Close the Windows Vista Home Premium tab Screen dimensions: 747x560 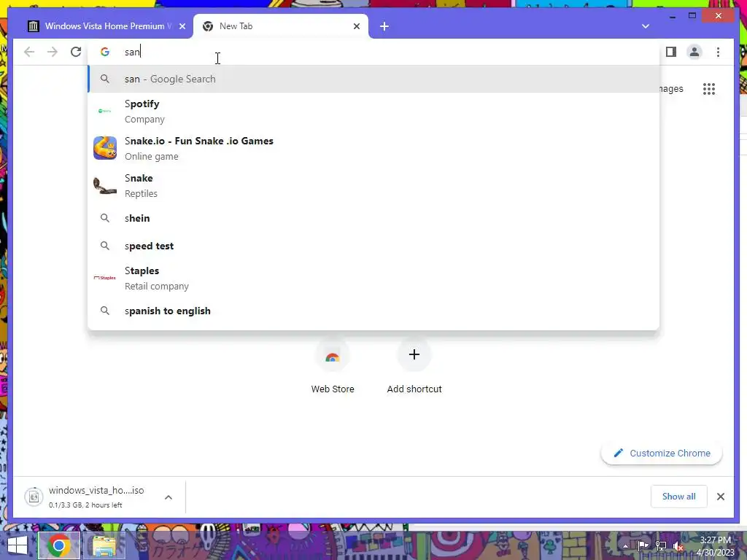182,26
